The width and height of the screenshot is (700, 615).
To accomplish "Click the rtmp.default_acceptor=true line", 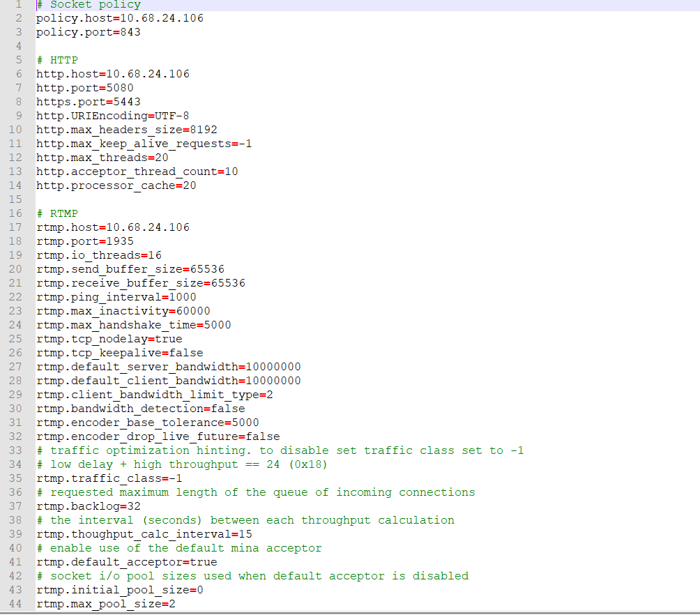I will 127,563.
